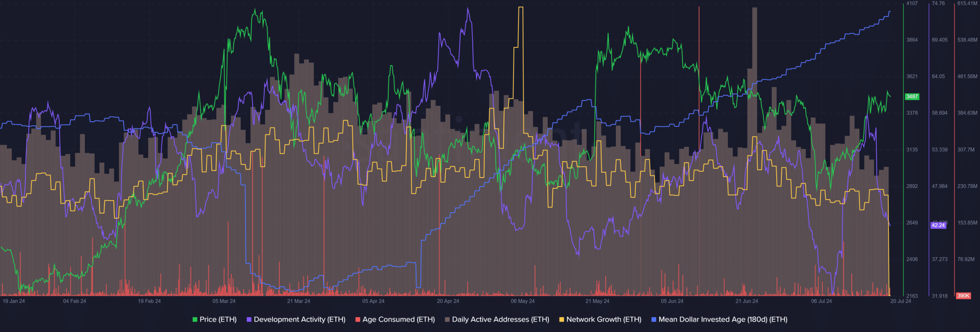
Task: Click the 615.41M axis value
Action: 967,3
